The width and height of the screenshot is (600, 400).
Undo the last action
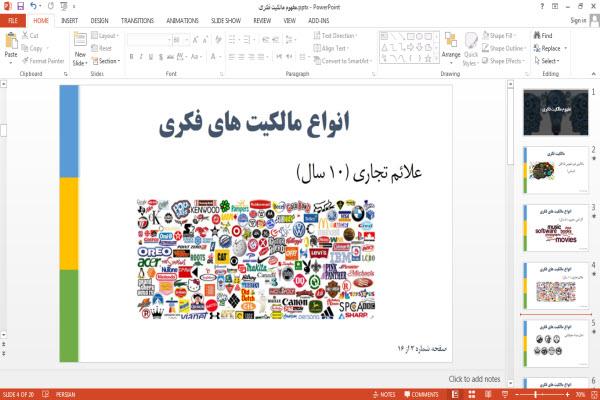(x=34, y=6)
